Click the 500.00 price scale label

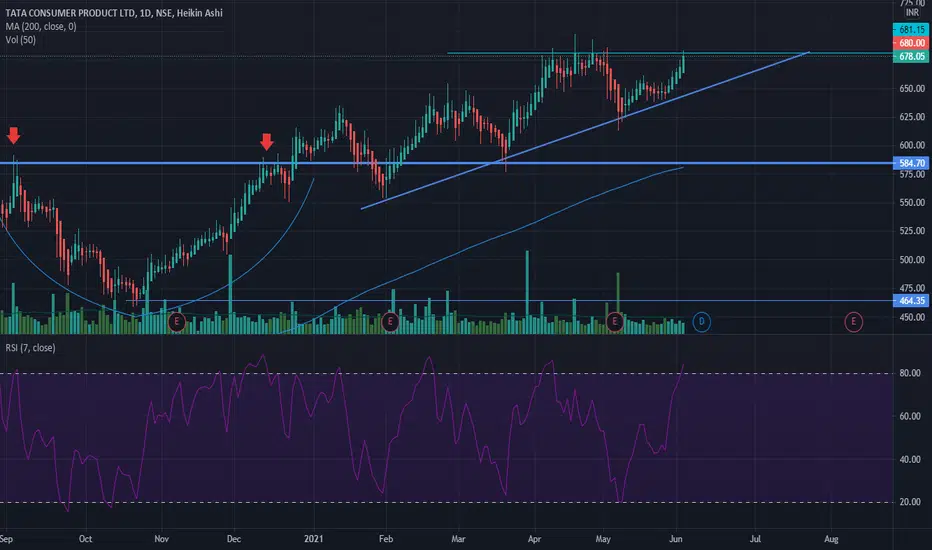click(912, 260)
